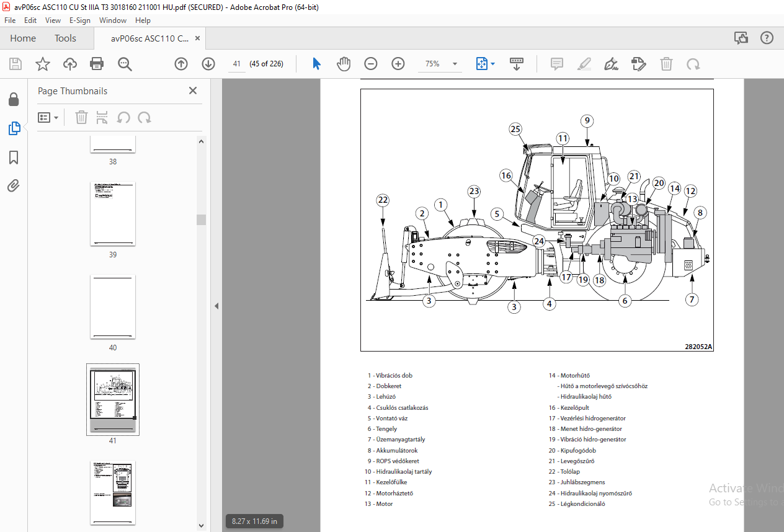This screenshot has height=532, width=784.
Task: Click the print pages icon in thumbnails panel
Action: 102,117
